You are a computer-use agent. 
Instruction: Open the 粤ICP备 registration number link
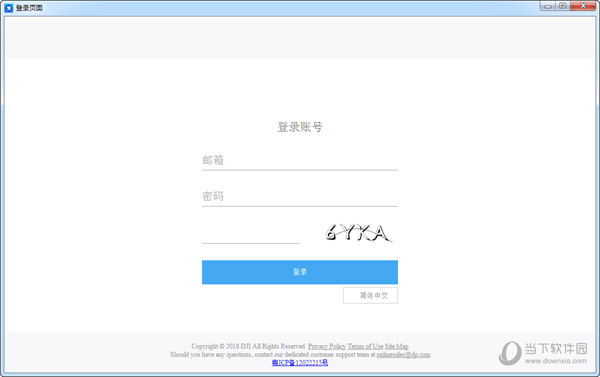[300, 363]
